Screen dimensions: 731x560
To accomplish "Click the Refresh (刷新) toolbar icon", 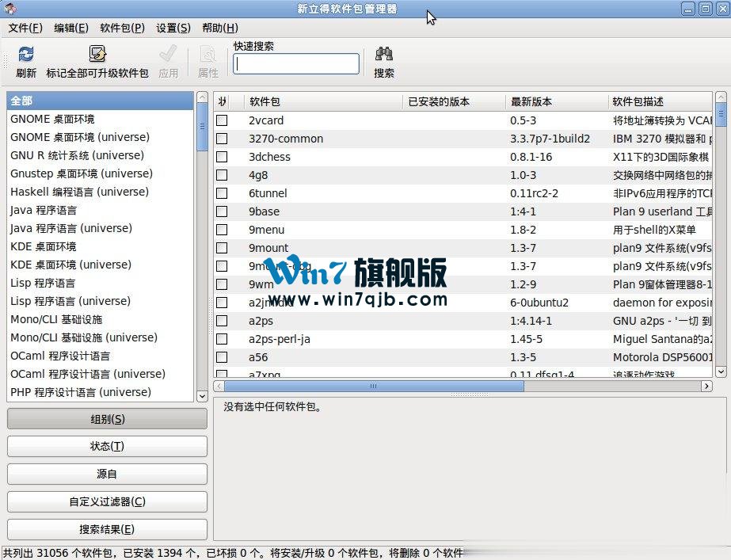I will pyautogui.click(x=25, y=55).
